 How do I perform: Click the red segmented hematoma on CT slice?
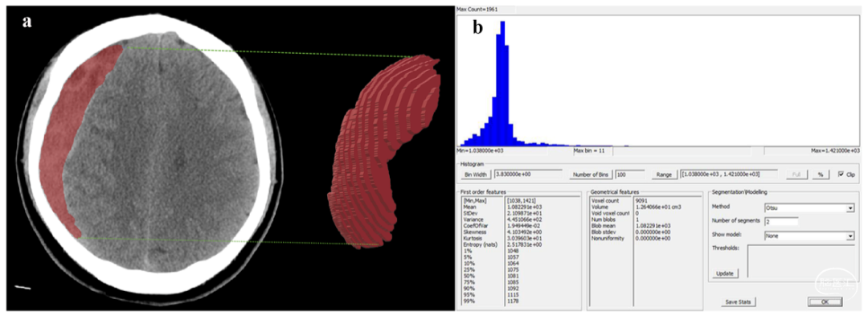click(72, 138)
